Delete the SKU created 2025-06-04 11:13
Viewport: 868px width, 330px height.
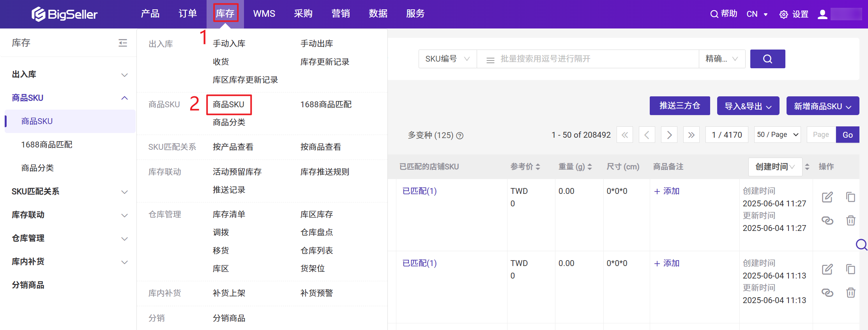pos(850,293)
